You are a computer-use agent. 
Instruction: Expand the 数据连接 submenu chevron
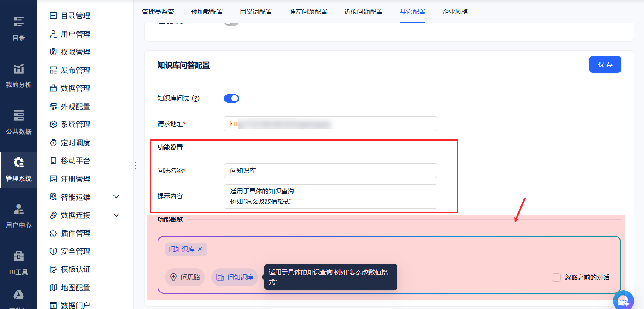tap(117, 215)
